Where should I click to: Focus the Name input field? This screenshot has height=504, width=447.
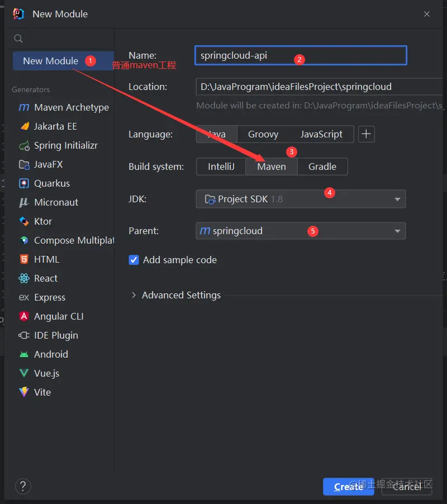(x=301, y=56)
